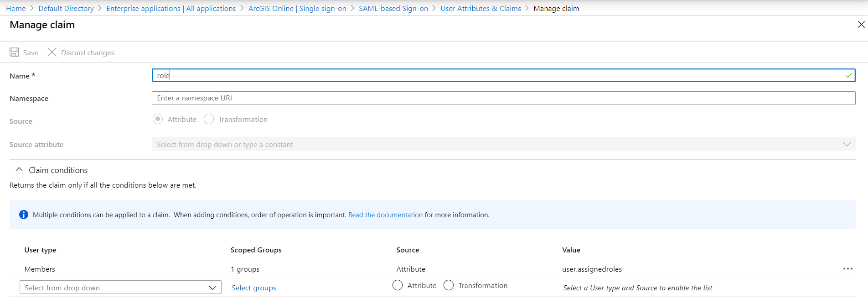Click the Namespace URI input field

(x=503, y=98)
